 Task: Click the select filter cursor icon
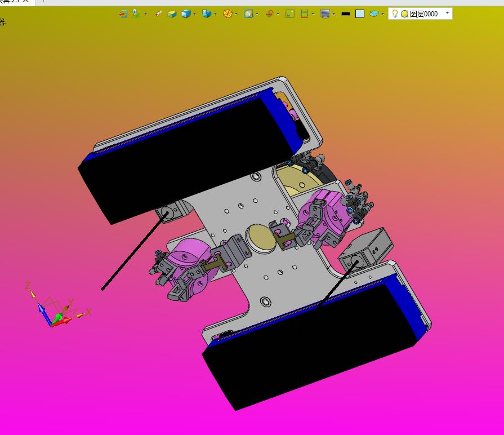(137, 14)
